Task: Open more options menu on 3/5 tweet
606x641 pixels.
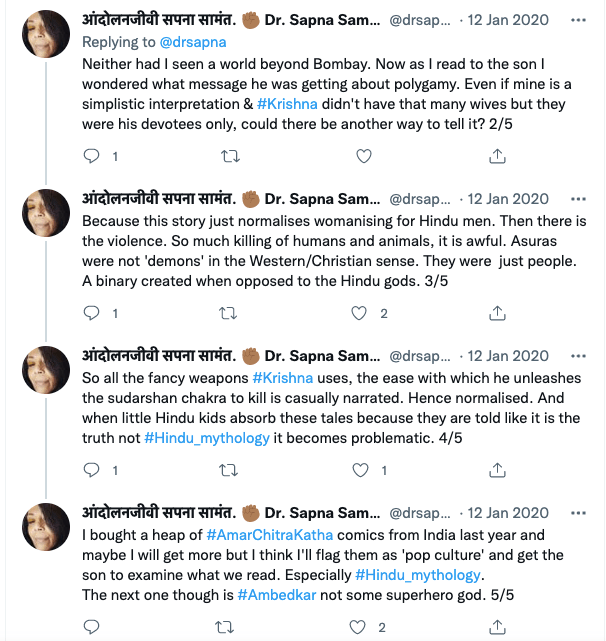Action: click(x=577, y=199)
